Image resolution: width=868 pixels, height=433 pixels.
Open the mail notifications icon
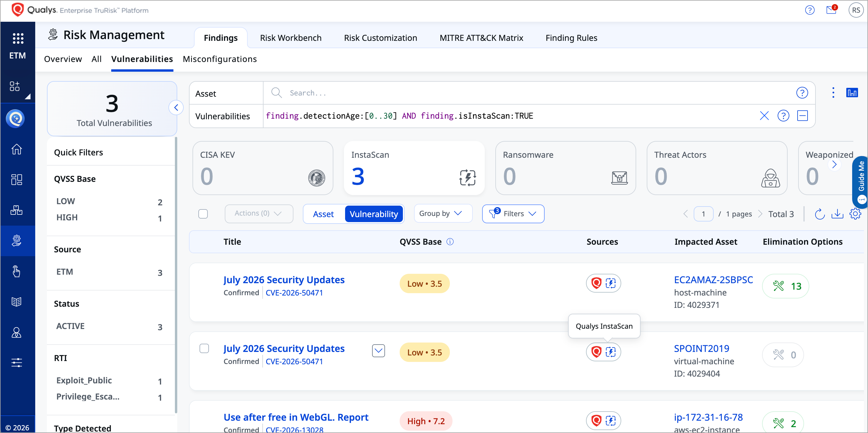click(831, 10)
